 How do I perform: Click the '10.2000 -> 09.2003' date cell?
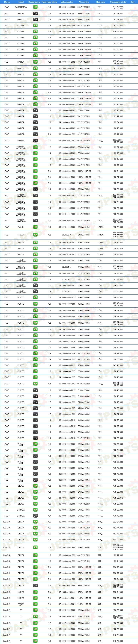67,629
